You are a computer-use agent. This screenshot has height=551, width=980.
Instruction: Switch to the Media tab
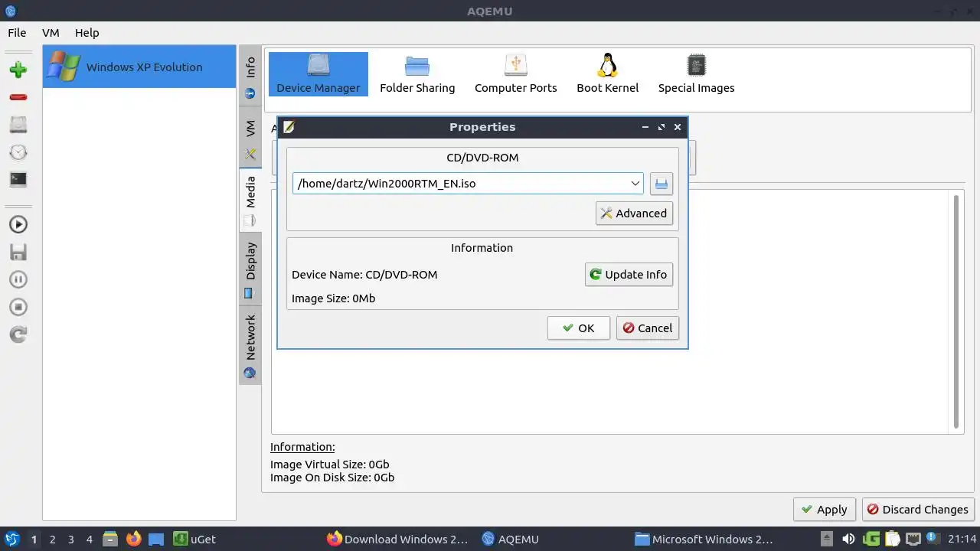click(x=250, y=201)
